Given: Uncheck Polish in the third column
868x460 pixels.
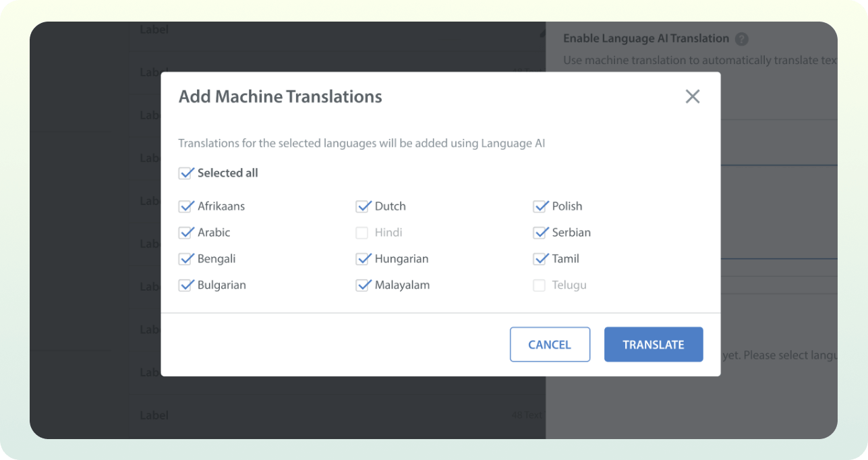Looking at the screenshot, I should (541, 206).
